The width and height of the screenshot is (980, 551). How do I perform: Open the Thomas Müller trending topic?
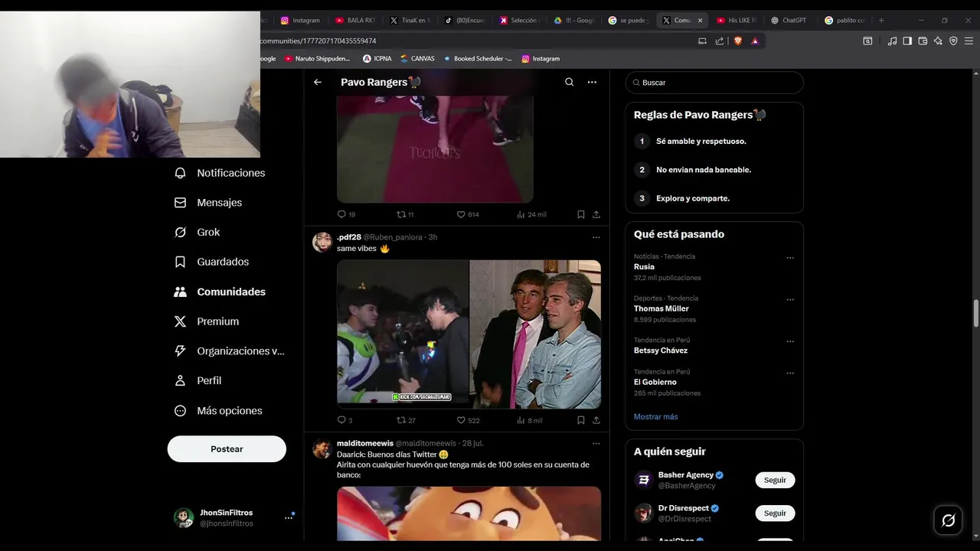pyautogui.click(x=661, y=308)
